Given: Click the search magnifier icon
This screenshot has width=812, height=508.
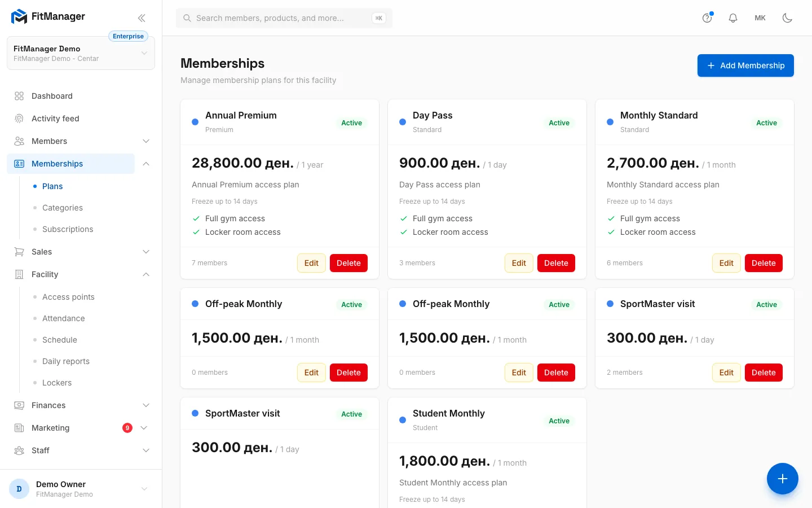Looking at the screenshot, I should tap(187, 18).
